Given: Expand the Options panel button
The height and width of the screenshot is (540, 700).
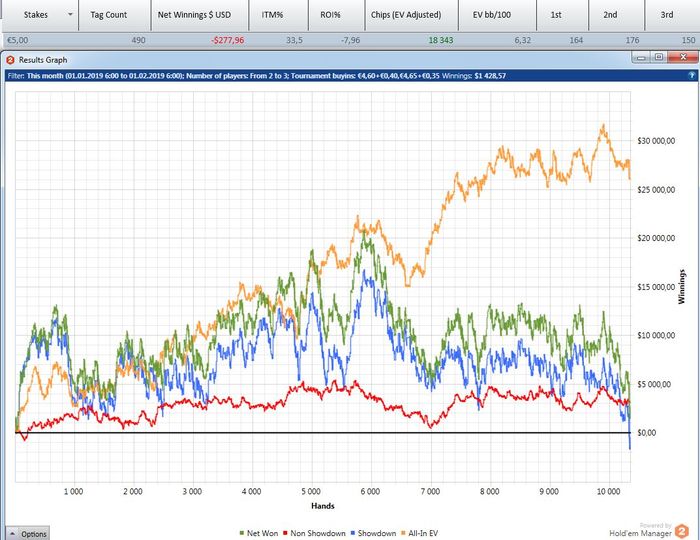Looking at the screenshot, I should 28,534.
